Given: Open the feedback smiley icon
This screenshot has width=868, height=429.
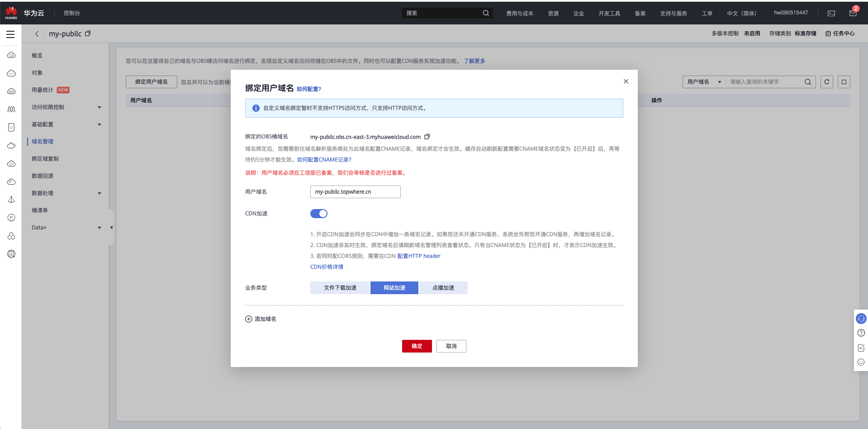Looking at the screenshot, I should (x=861, y=362).
